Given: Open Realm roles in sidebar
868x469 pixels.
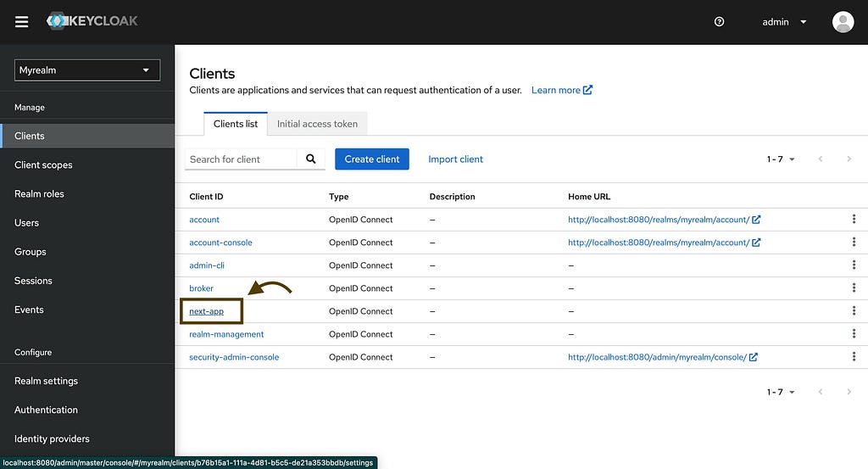Looking at the screenshot, I should click(39, 194).
